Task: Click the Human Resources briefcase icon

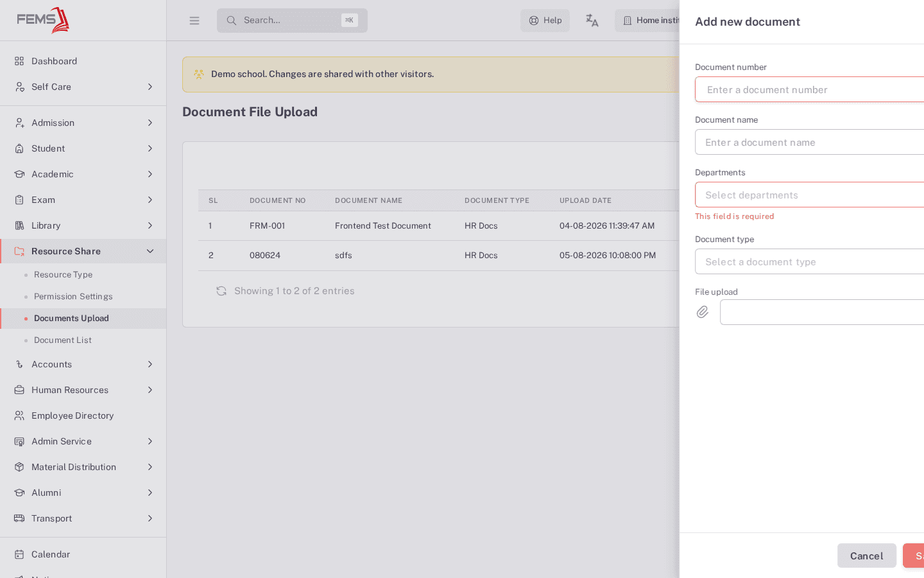Action: click(19, 390)
